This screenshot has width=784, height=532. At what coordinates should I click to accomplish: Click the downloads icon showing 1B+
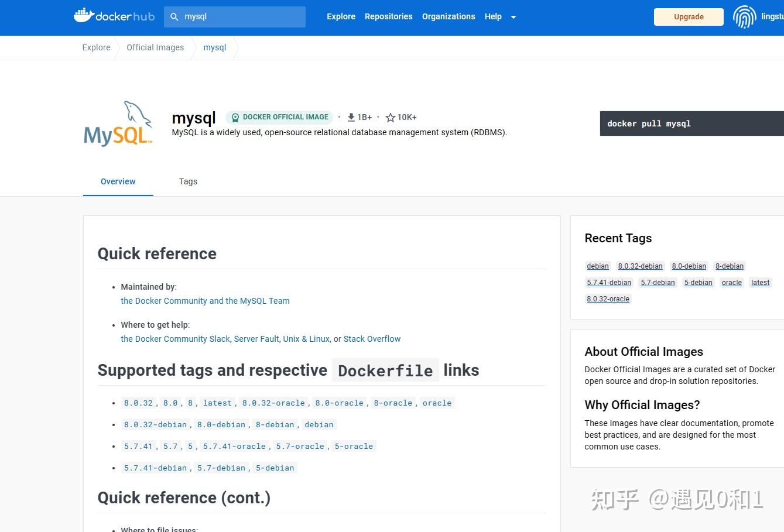(351, 117)
